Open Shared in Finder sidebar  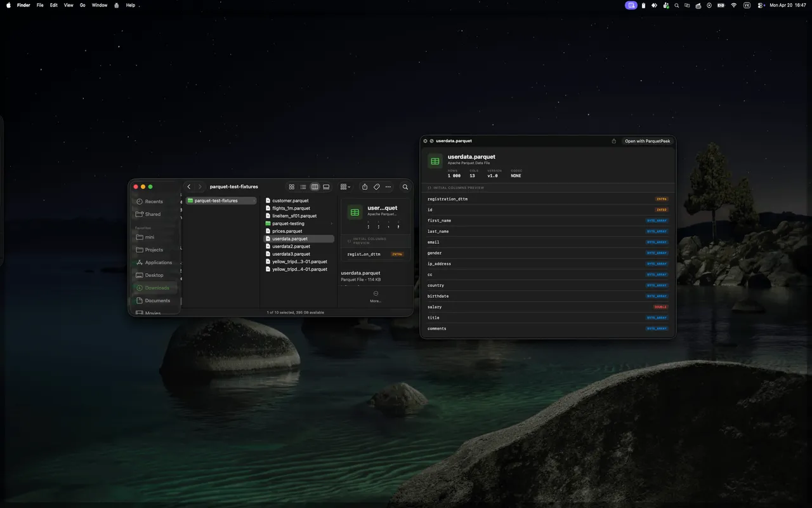(x=153, y=214)
